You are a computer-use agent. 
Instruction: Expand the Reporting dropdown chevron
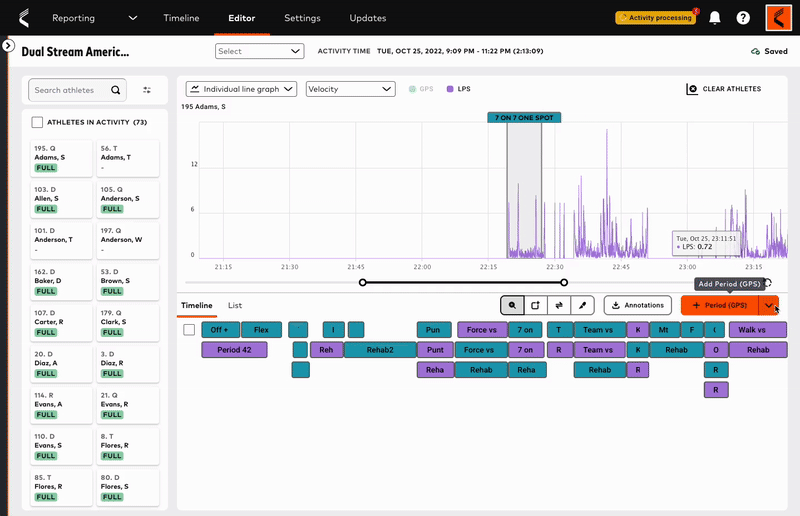click(133, 18)
